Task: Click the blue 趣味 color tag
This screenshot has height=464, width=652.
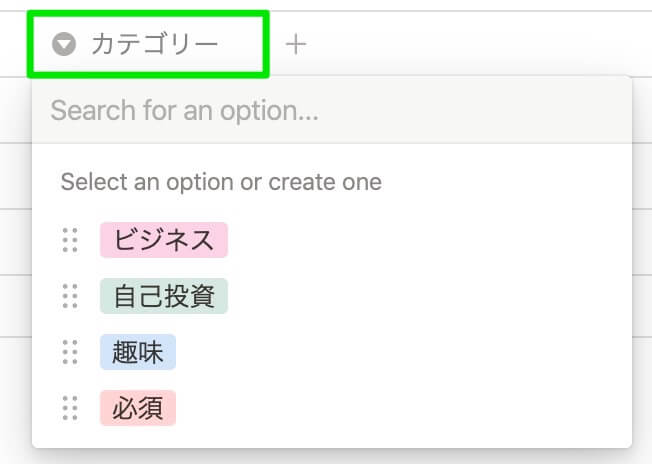Action: point(138,352)
